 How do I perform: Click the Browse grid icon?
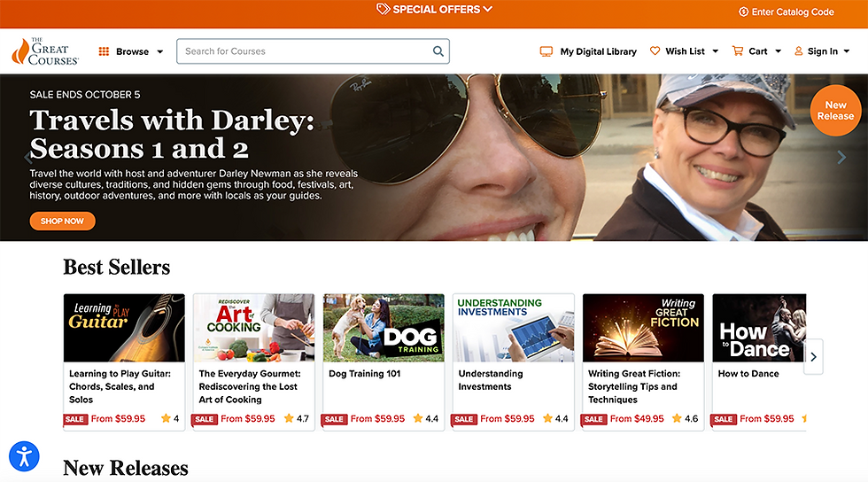104,51
